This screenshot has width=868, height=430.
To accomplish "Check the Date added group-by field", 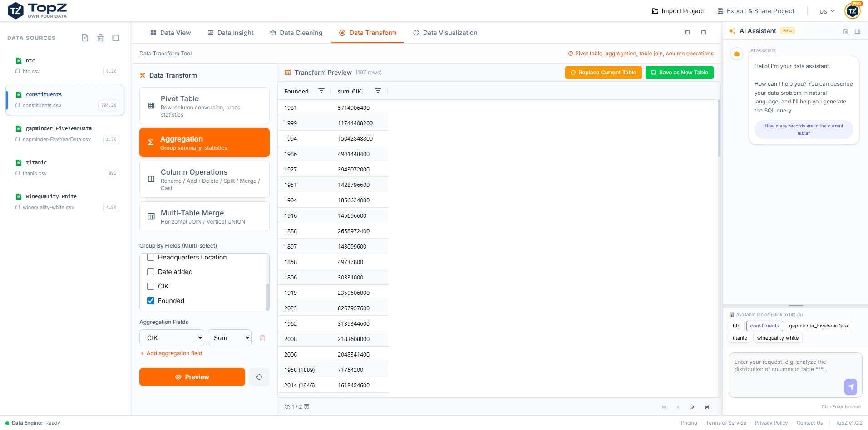I will point(151,272).
